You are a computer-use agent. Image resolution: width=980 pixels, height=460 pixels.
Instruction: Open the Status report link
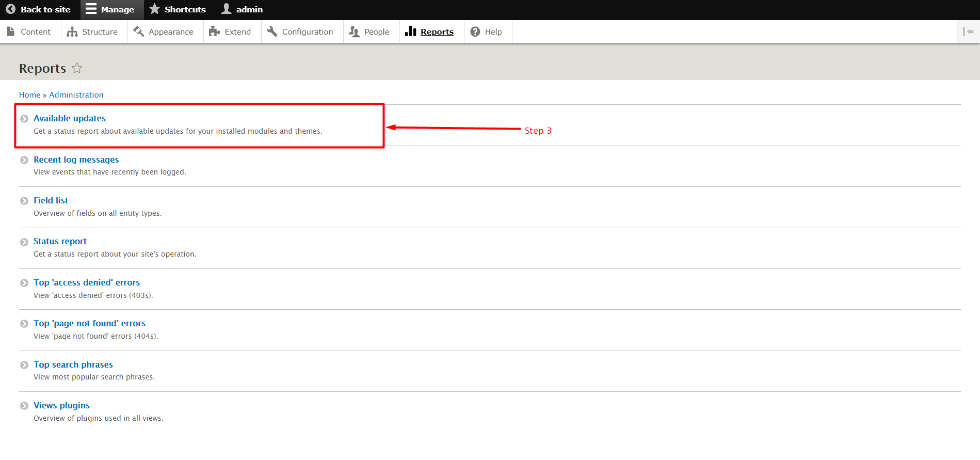coord(60,241)
